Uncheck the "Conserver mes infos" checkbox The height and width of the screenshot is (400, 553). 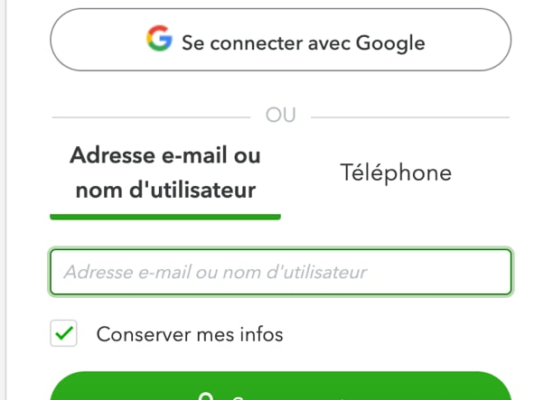[x=64, y=333]
